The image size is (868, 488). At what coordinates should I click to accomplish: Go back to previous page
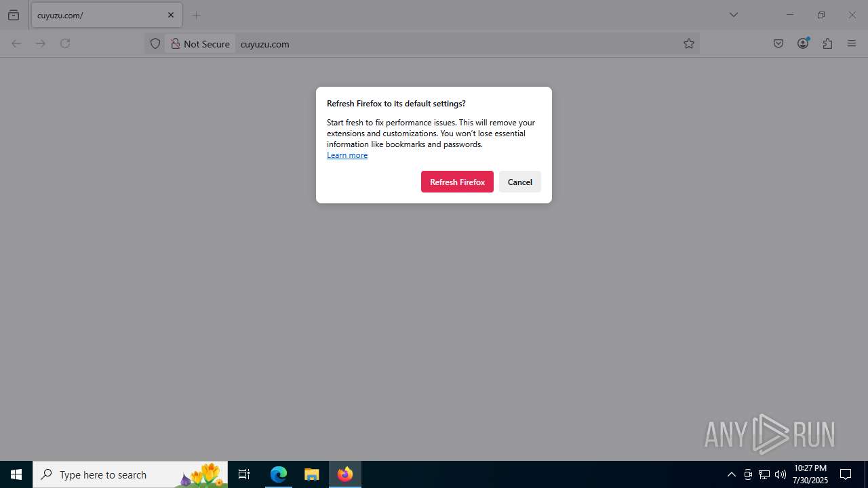pos(16,43)
